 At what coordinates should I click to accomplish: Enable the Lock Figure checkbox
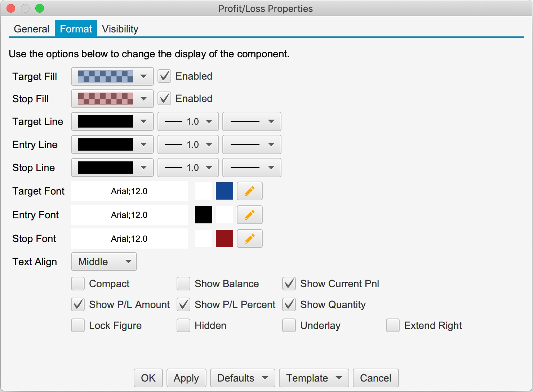78,325
